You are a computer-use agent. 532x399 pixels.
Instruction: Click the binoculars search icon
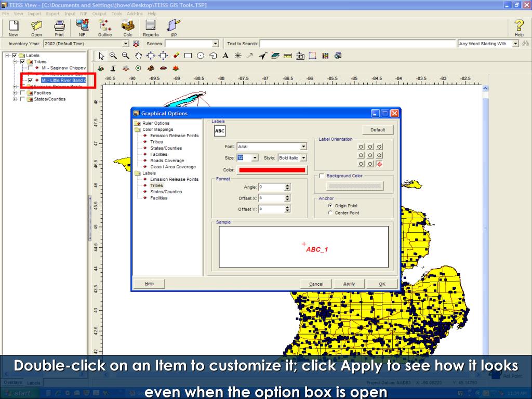(x=526, y=44)
